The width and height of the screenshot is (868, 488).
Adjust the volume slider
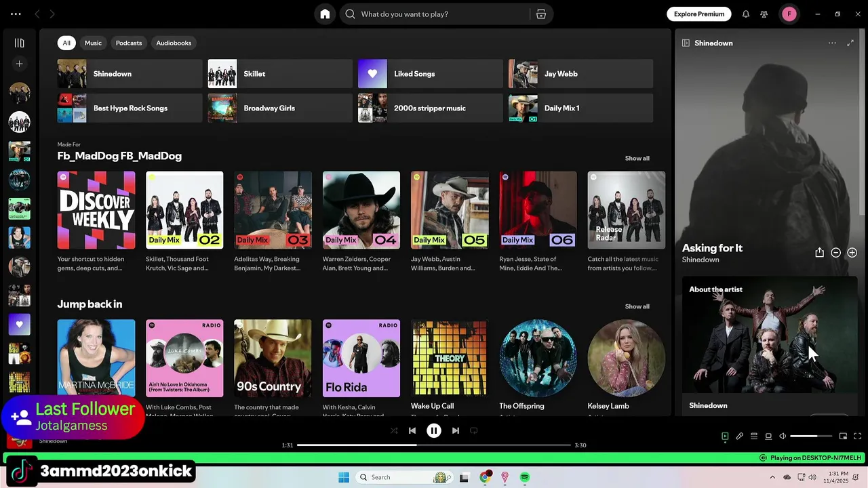coord(811,436)
